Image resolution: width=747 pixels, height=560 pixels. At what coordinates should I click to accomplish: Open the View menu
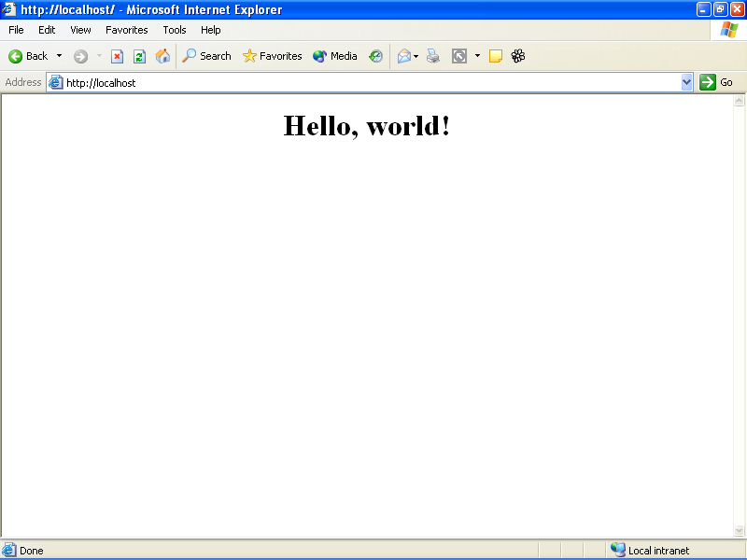click(80, 30)
